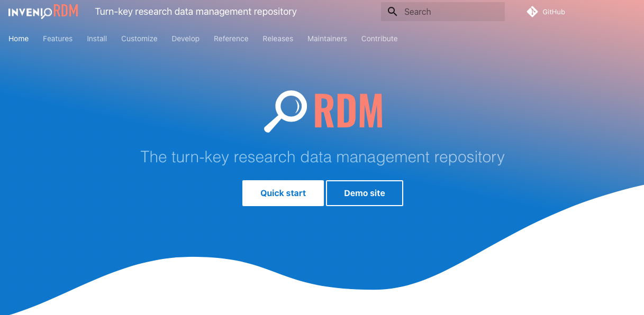Click the InvenioRDM logo in the header

click(43, 12)
